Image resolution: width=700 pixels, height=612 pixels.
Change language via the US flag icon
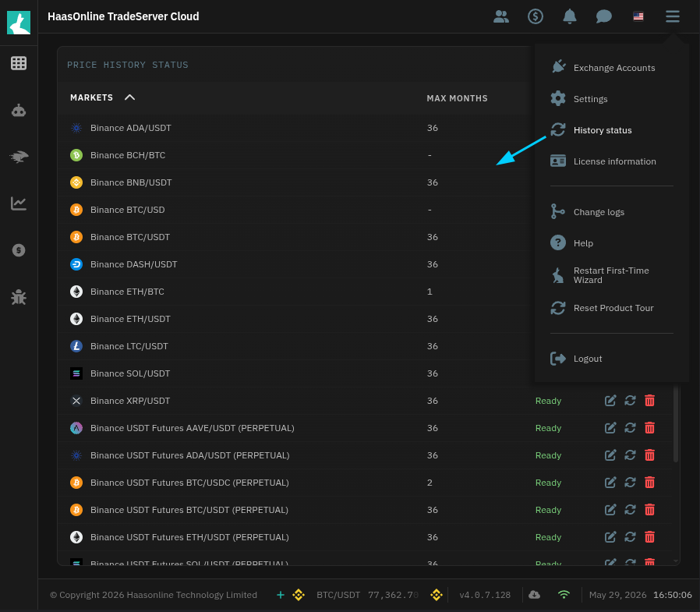point(638,16)
